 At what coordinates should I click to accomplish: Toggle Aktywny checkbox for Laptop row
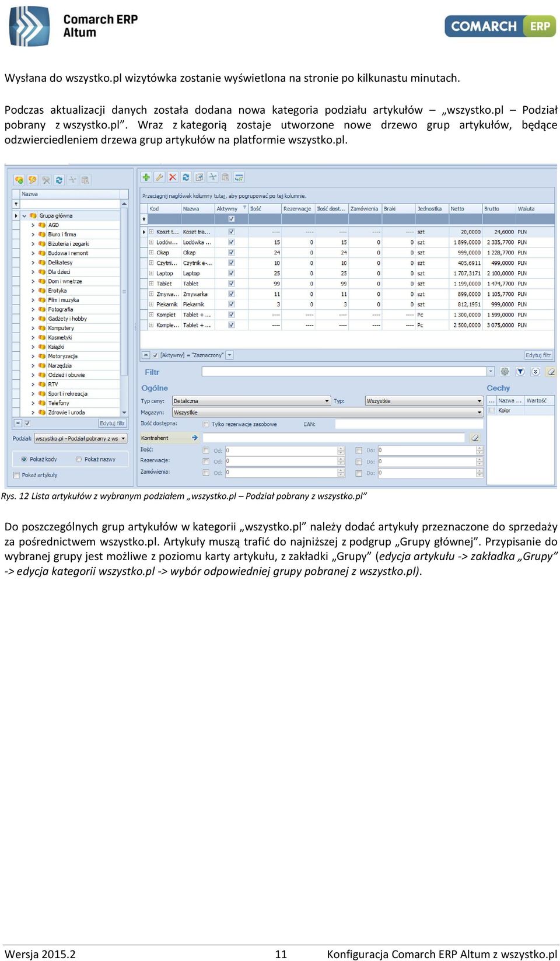tap(232, 273)
